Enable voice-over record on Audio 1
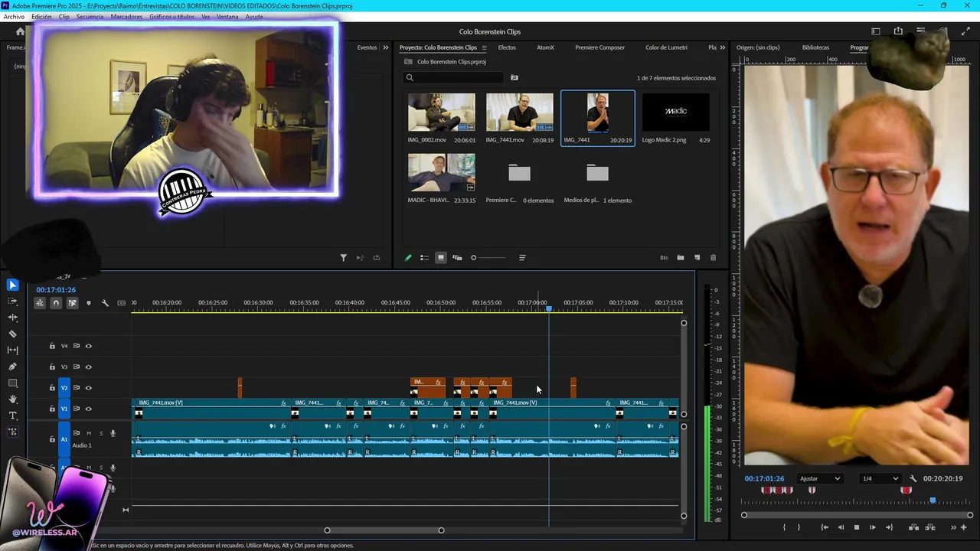980x551 pixels. (x=113, y=433)
